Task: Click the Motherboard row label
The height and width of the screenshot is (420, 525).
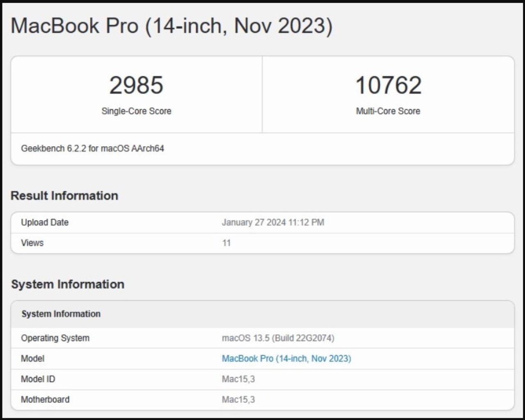Action: click(x=45, y=400)
